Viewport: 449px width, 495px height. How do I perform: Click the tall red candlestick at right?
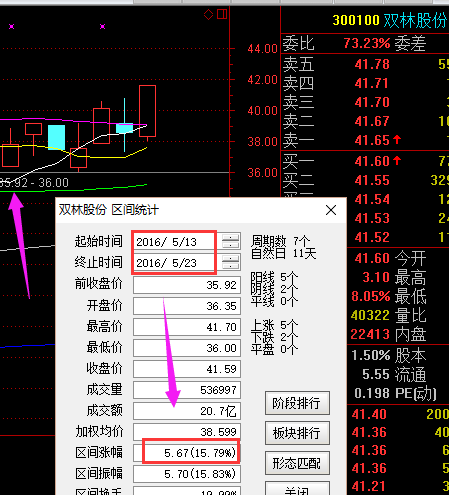pos(147,111)
